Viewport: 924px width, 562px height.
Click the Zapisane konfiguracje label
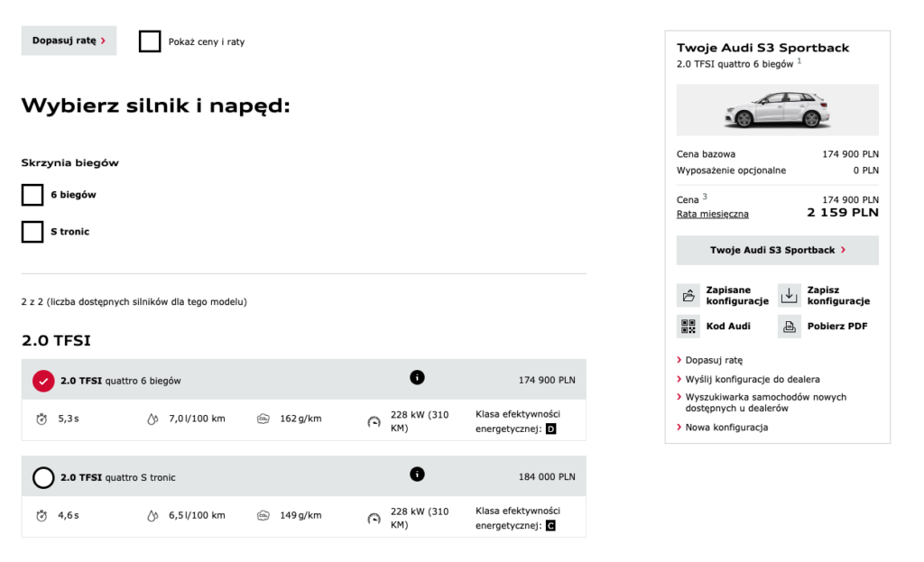pyautogui.click(x=738, y=295)
